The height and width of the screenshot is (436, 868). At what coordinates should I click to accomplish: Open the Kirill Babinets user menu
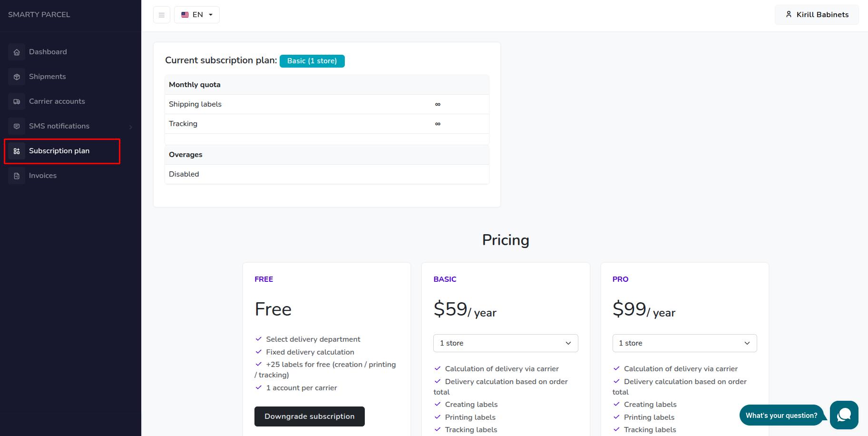[x=817, y=15]
